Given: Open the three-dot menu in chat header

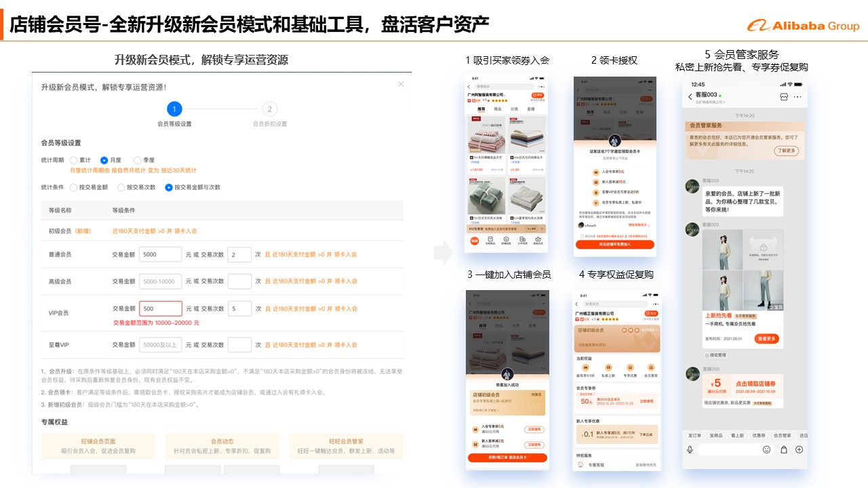Looking at the screenshot, I should click(797, 97).
